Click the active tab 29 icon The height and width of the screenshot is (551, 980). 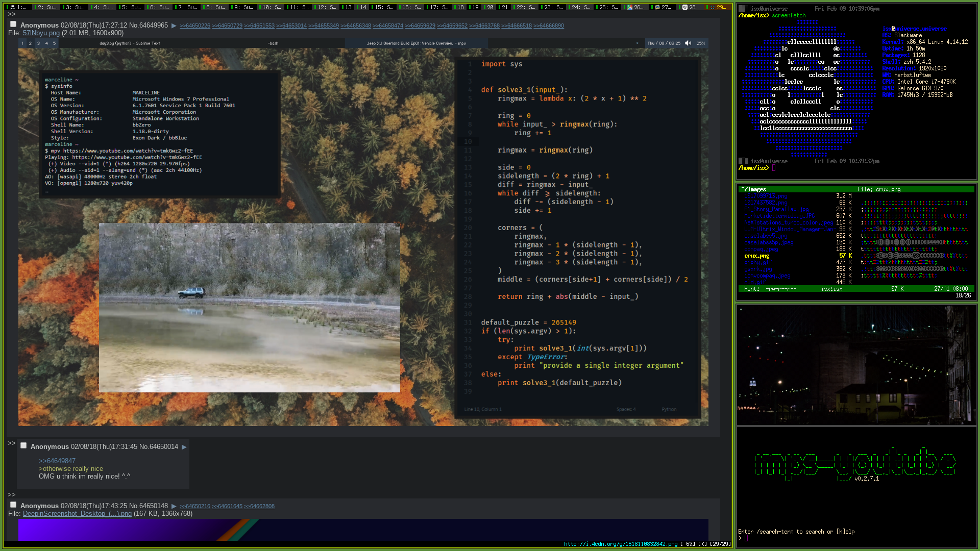(x=713, y=7)
